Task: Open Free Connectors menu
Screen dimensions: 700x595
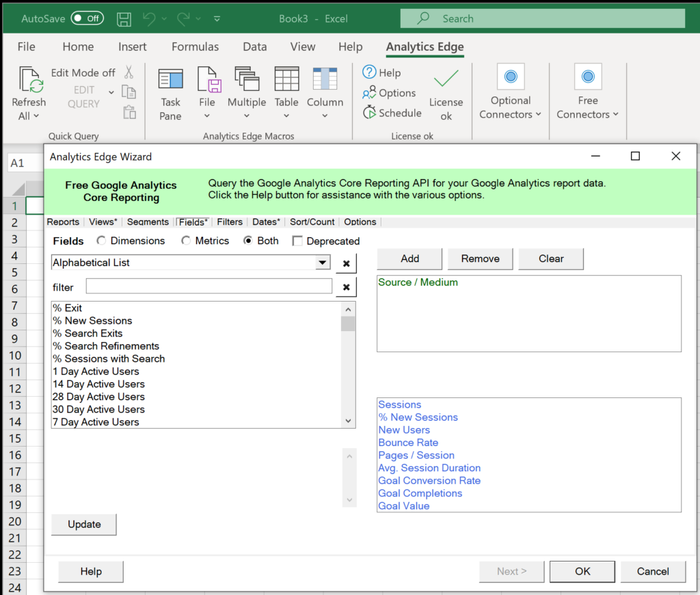Action: click(587, 92)
